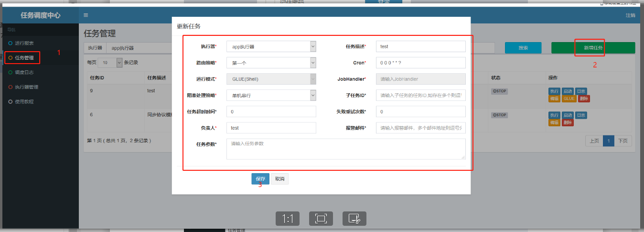Click the STOP status badge for task 9
This screenshot has width=644, height=232.
click(499, 91)
